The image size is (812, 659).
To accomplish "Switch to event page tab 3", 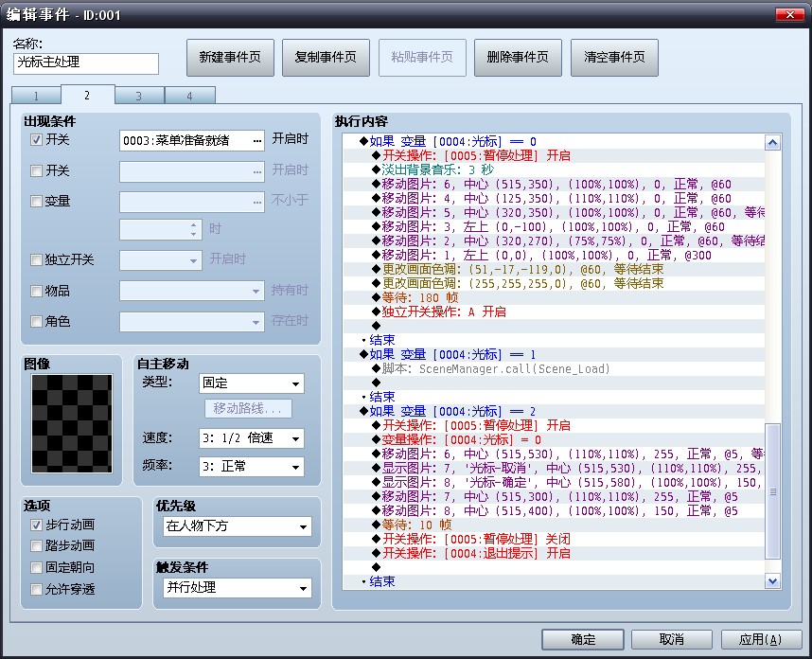I will click(x=139, y=96).
